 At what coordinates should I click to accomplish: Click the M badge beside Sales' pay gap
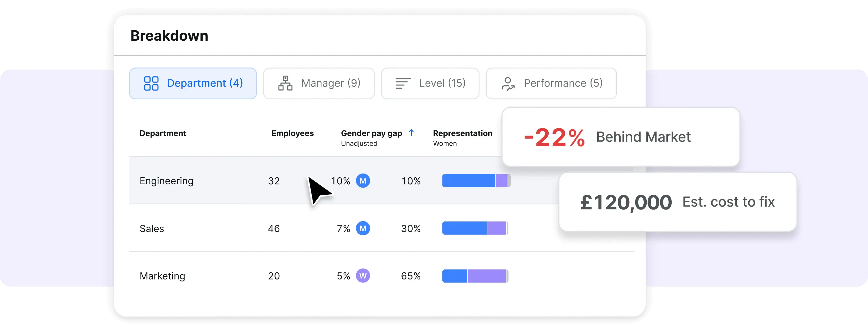(x=363, y=228)
